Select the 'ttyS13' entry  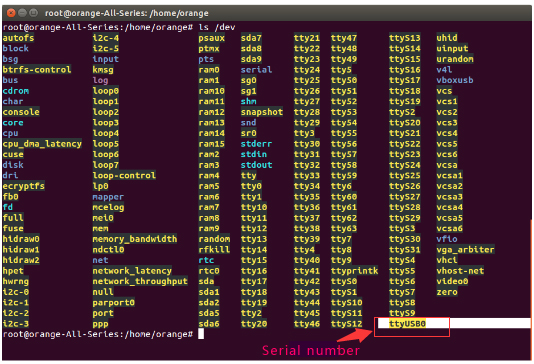tap(405, 38)
